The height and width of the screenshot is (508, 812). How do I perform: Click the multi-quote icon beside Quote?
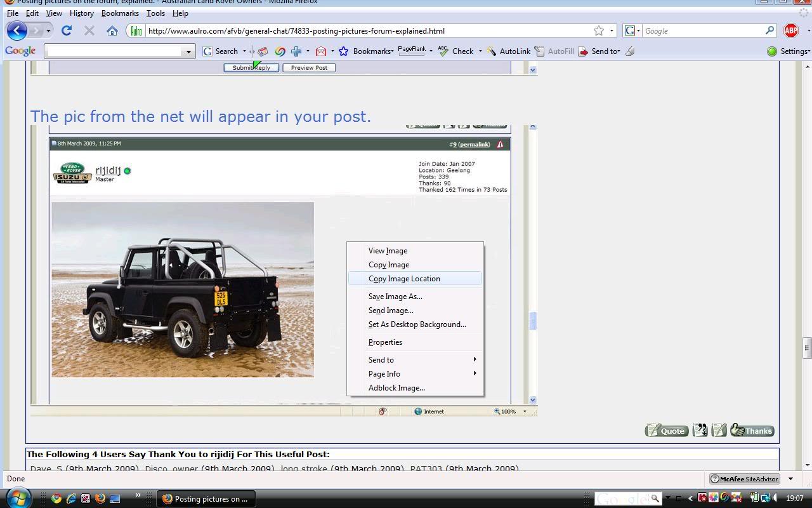(700, 431)
